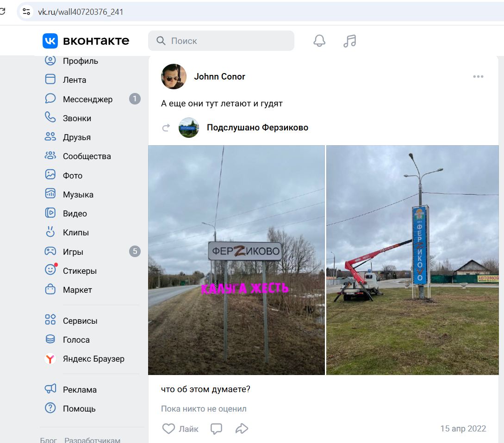Click the Сообщества group icon

point(50,155)
